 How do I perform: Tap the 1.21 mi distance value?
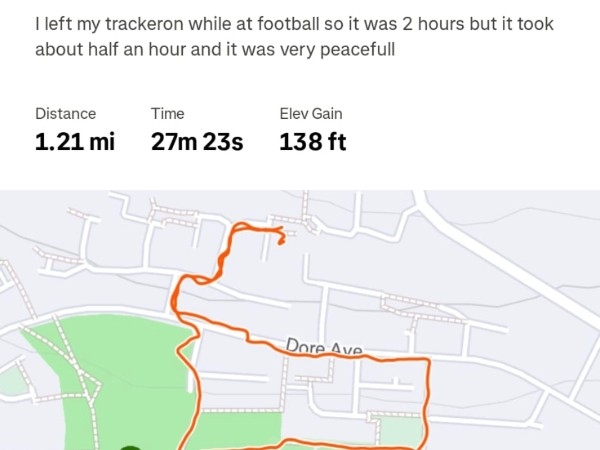tap(75, 142)
